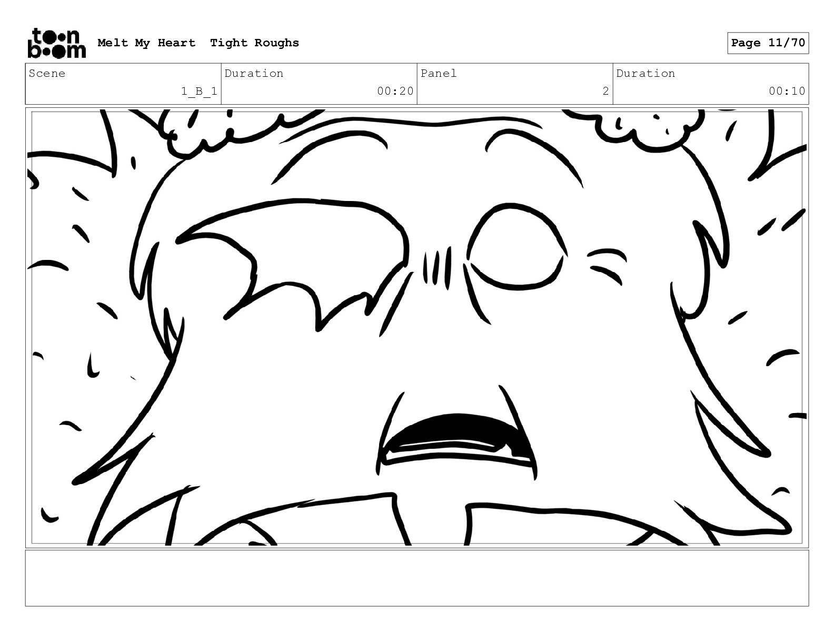Click the storyboard panel drawing

click(x=417, y=328)
